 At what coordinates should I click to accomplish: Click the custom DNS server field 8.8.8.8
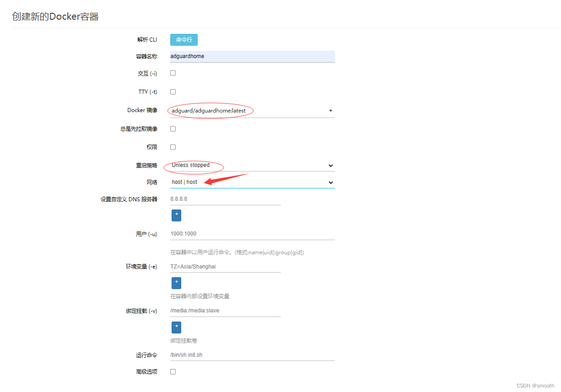(225, 199)
